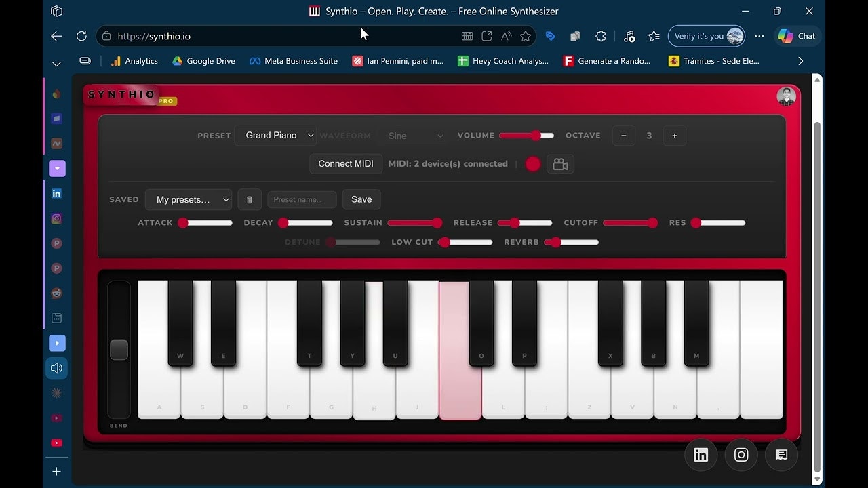Decrease octave with the minus button
This screenshot has width=868, height=488.
624,136
